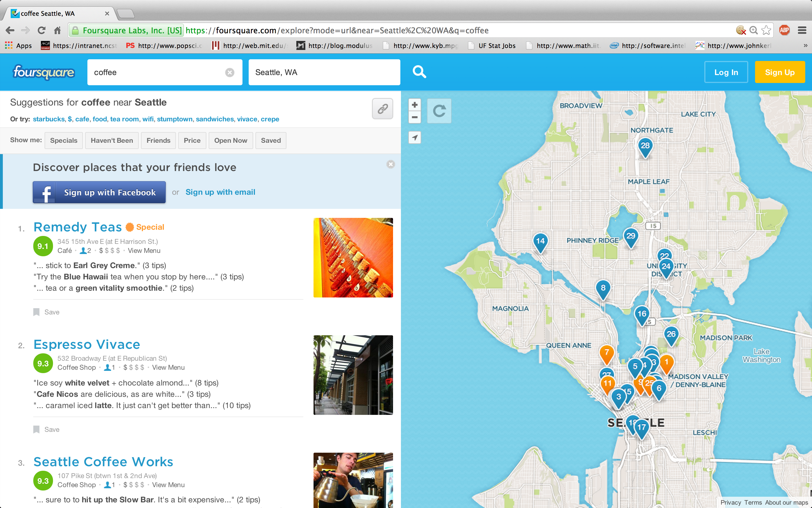This screenshot has height=508, width=812.
Task: Click the About our maps link
Action: pyautogui.click(x=787, y=503)
